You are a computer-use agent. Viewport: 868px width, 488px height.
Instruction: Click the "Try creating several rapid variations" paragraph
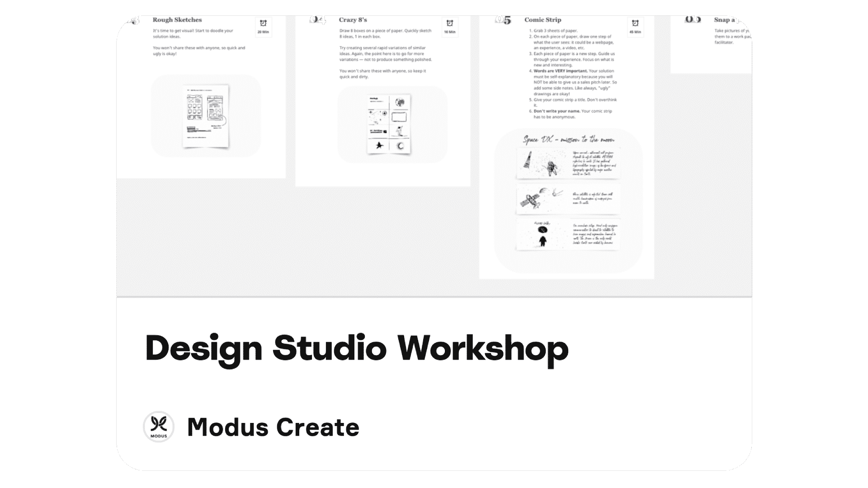point(385,53)
